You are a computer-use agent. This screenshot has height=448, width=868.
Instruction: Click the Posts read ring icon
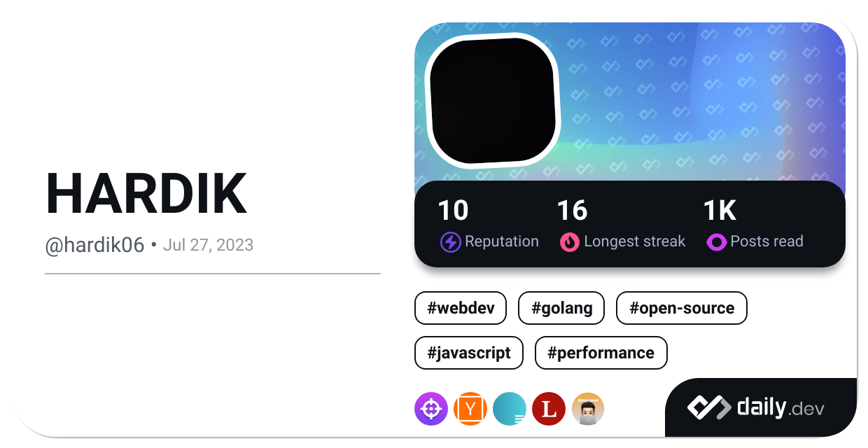click(x=715, y=242)
